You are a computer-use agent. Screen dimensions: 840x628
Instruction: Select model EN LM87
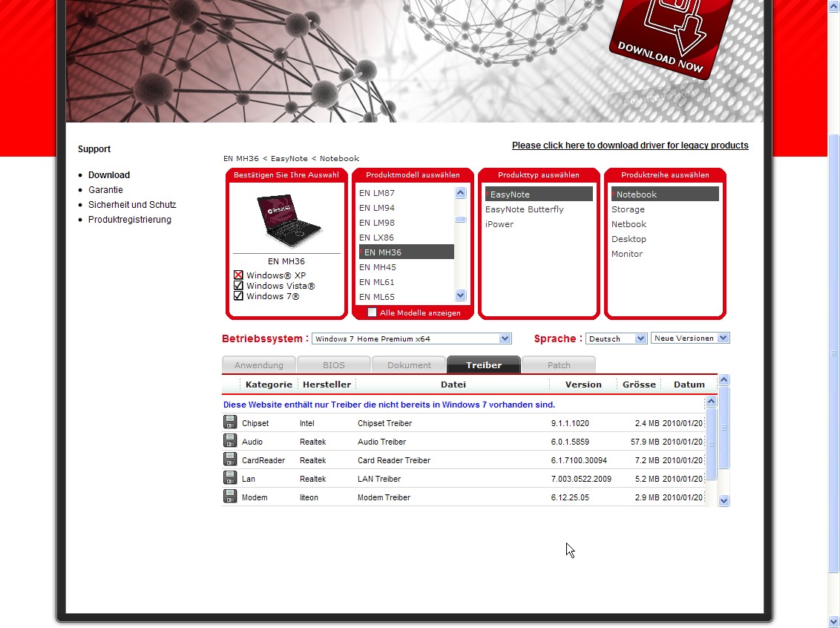[x=377, y=193]
